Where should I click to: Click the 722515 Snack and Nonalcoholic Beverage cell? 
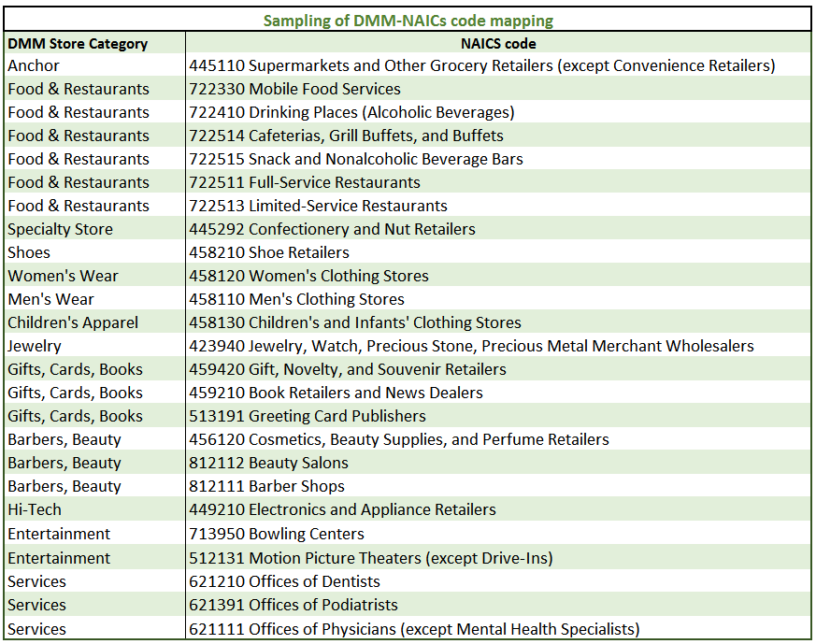[x=355, y=159]
